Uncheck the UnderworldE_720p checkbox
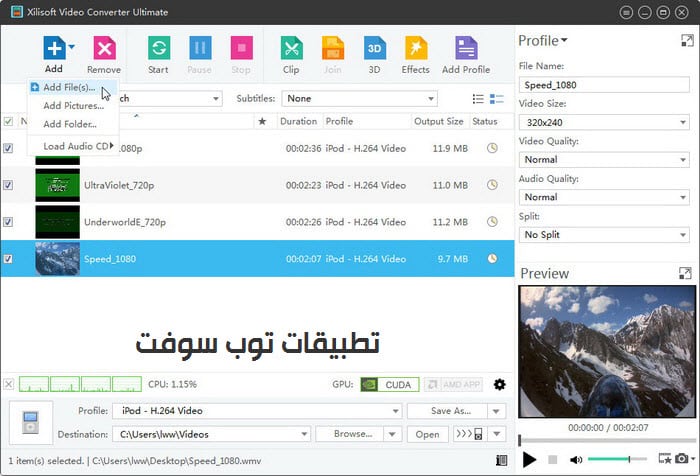The image size is (700, 476). (8, 222)
